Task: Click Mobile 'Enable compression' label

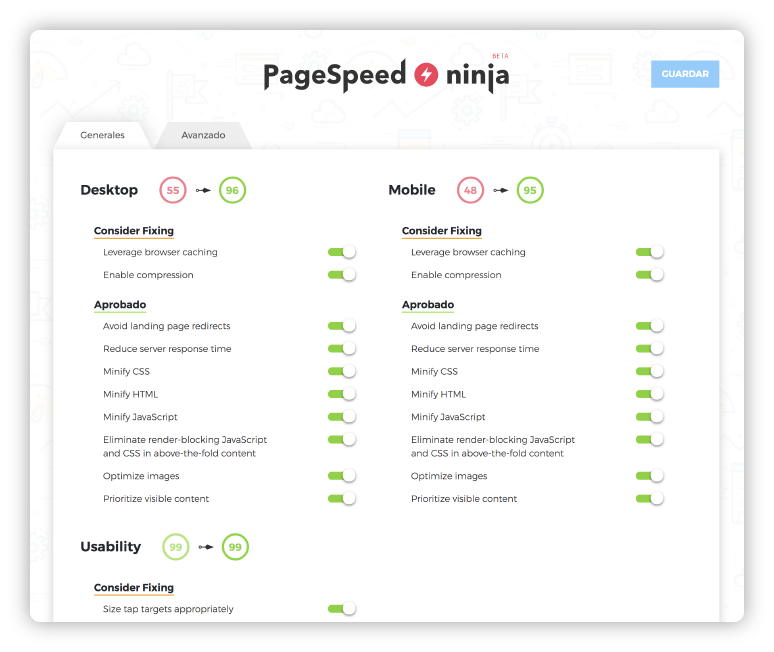Action: [x=456, y=275]
